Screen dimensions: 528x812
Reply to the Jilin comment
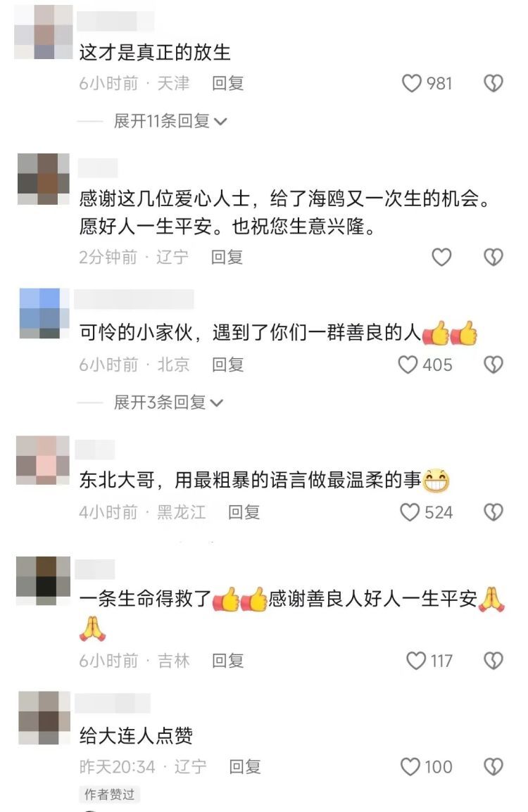coord(227,661)
